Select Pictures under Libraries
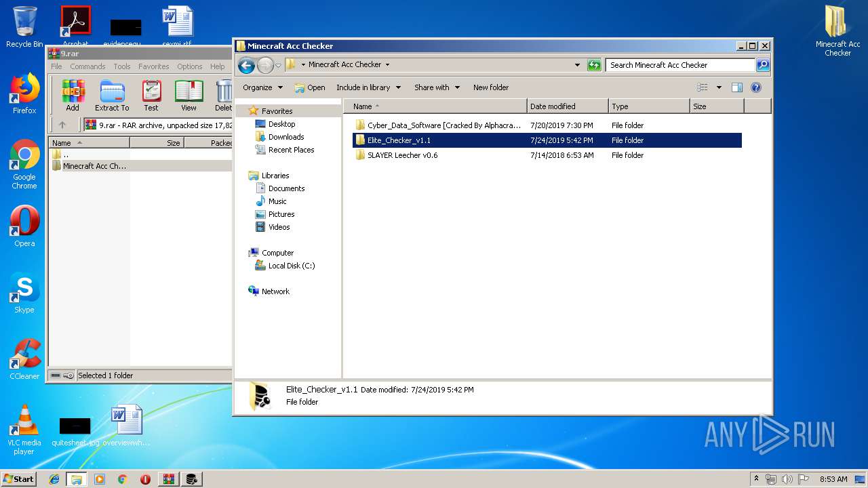The height and width of the screenshot is (488, 868). click(x=275, y=214)
